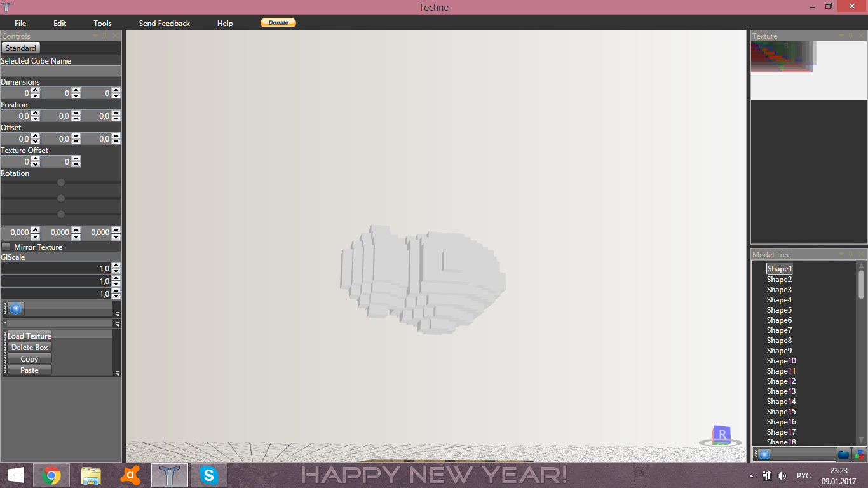
Task: Pin the Model Tree panel
Action: tap(851, 254)
